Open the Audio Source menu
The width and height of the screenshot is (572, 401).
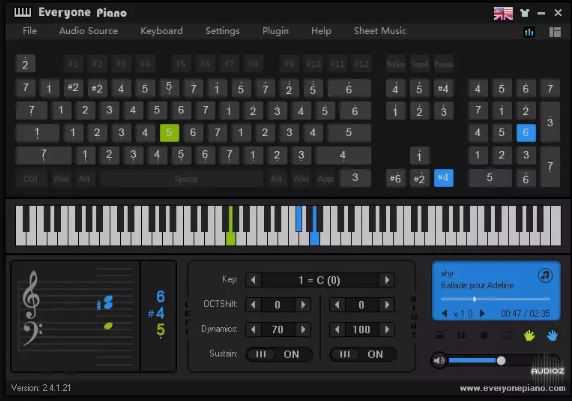(x=88, y=31)
